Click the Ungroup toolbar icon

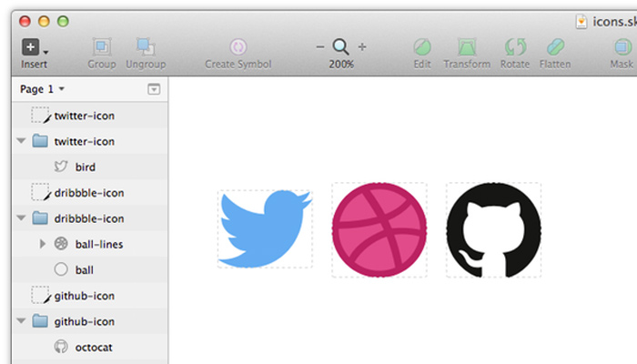tap(146, 47)
